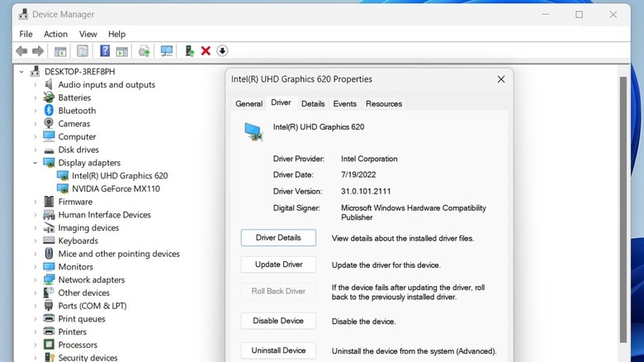Switch to the Details tab

[312, 104]
